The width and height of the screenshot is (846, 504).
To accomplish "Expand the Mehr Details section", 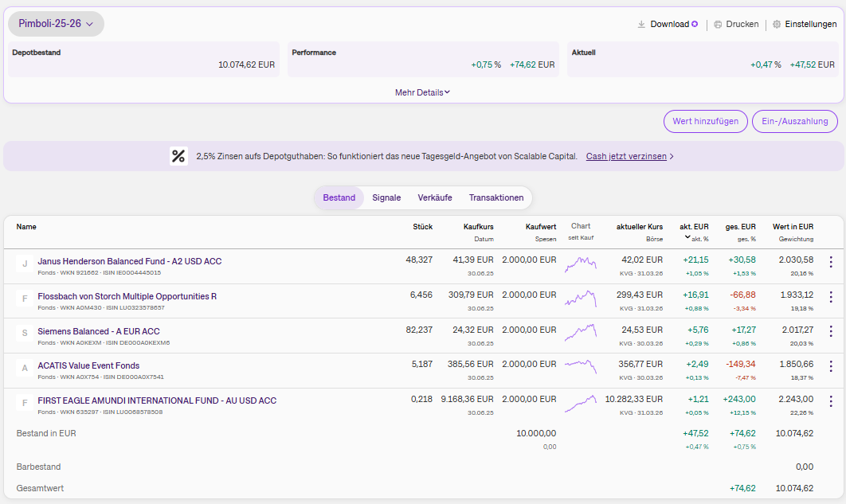I will [422, 92].
